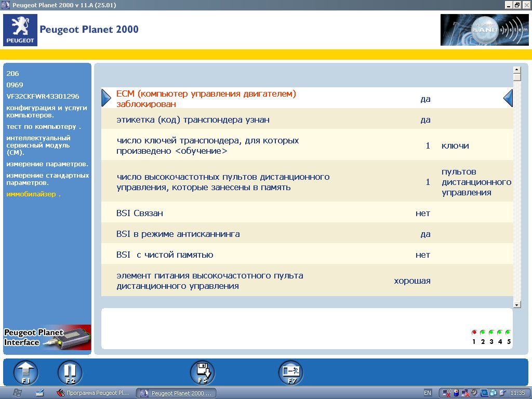Click the title bar application icon
Screen dimensions: 532x399
click(x=5, y=5)
